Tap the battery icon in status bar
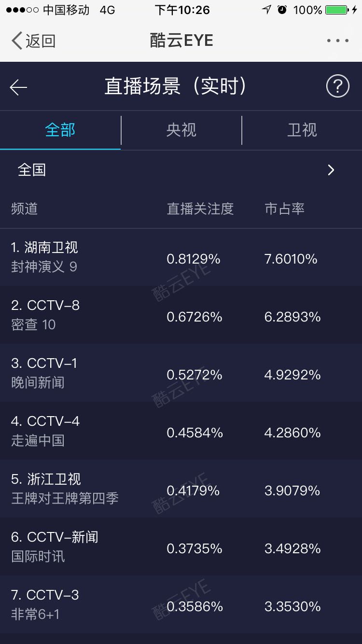362x644 pixels. pos(337,10)
